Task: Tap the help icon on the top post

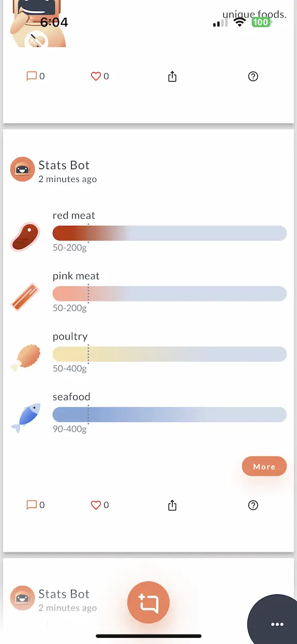Action: point(253,76)
